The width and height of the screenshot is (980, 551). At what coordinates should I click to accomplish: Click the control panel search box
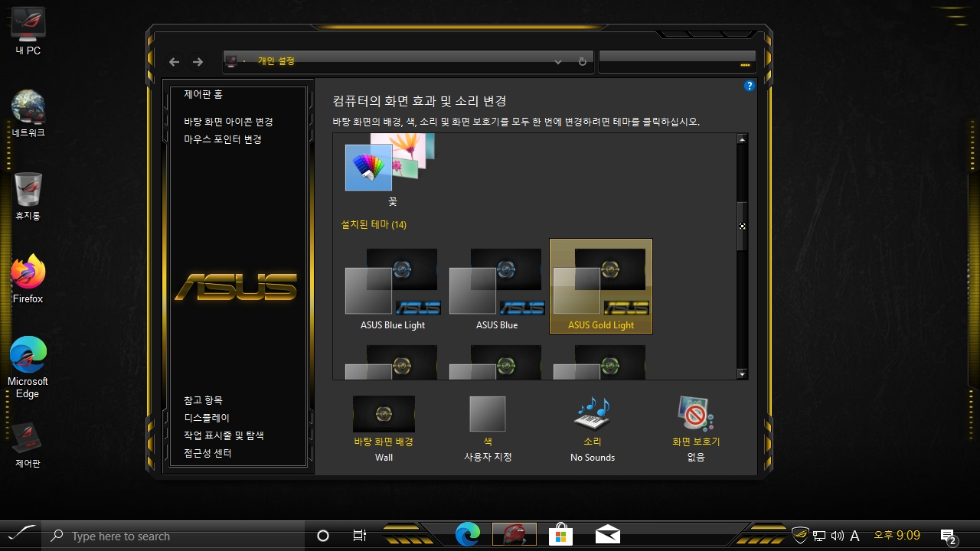click(x=677, y=62)
